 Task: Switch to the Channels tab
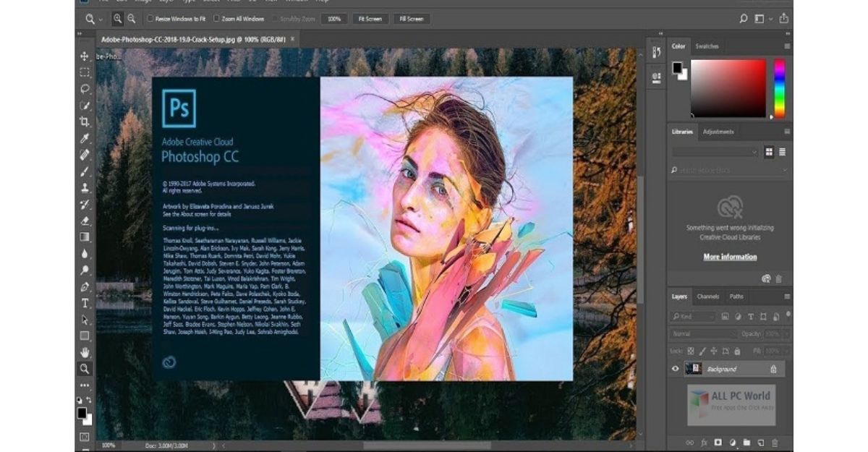(x=707, y=297)
